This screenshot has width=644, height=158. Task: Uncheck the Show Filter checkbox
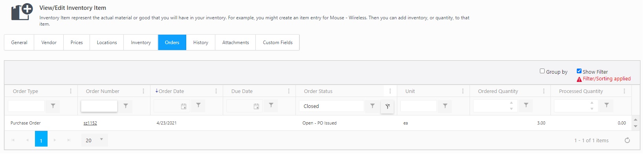tap(579, 71)
